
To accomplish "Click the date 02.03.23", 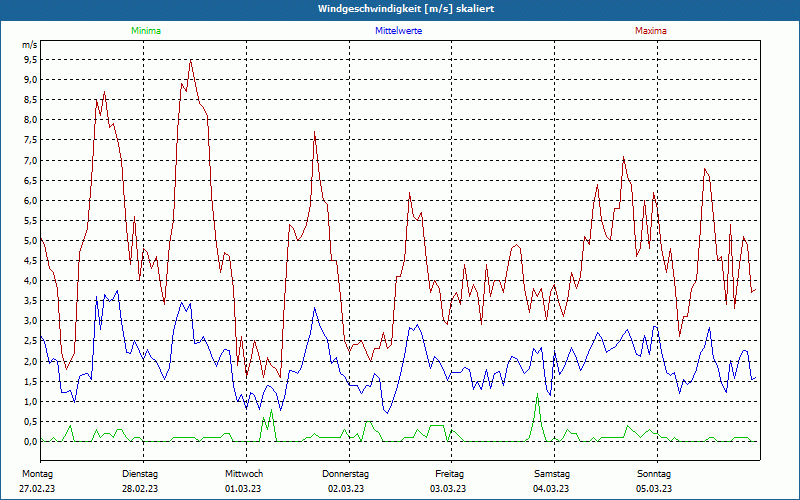I will tap(346, 489).
